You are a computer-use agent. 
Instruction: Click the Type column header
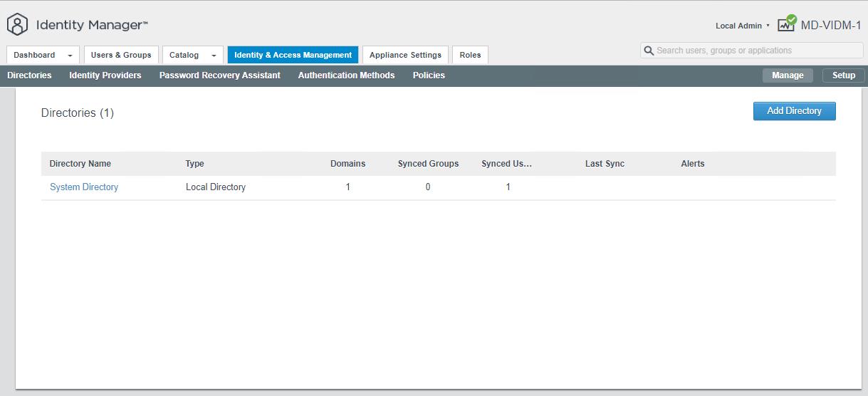point(195,164)
